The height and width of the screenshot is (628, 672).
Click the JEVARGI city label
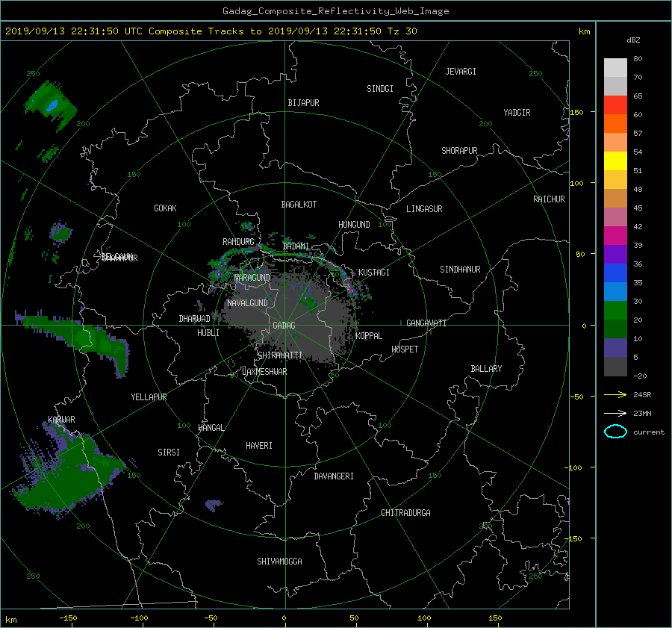click(461, 72)
